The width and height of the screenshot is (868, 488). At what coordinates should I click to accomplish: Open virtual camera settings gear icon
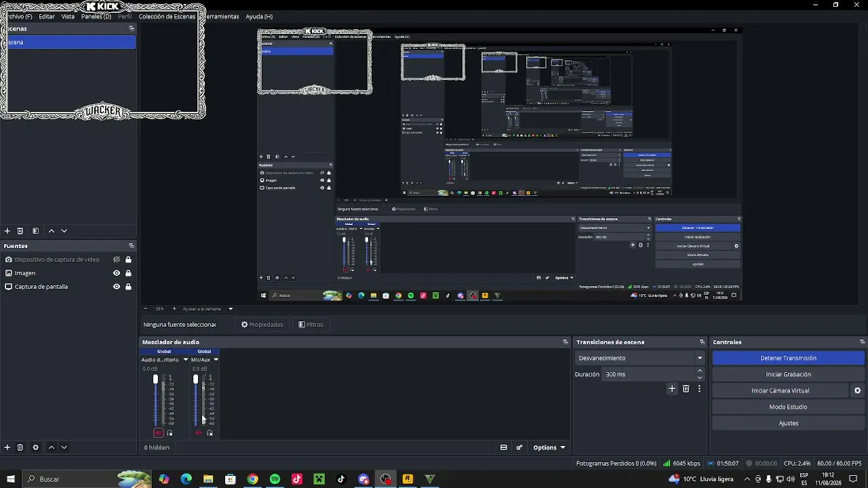click(x=857, y=390)
